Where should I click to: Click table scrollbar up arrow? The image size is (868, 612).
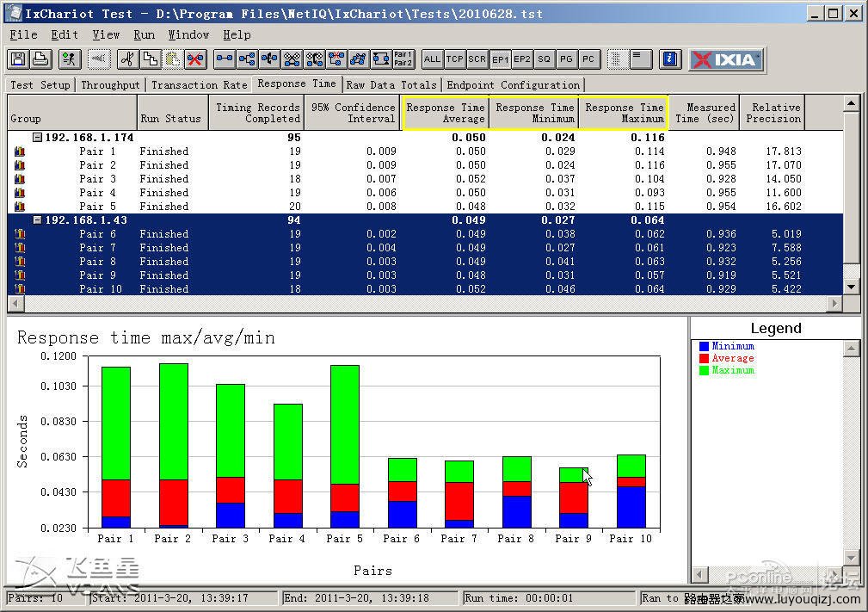coord(851,103)
